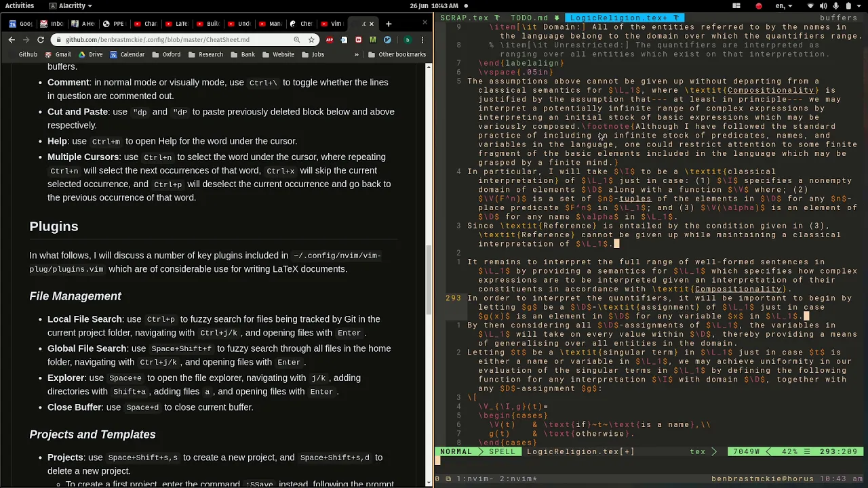Close the active browser tab
The width and height of the screenshot is (868, 488).
click(x=372, y=24)
